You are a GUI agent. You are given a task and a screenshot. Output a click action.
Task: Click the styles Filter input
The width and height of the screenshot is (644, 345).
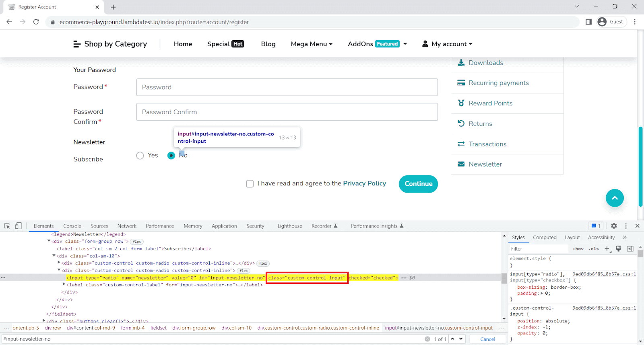click(x=539, y=249)
